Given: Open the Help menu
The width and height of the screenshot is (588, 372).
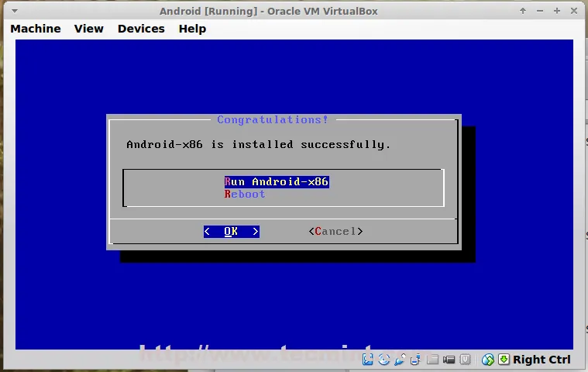Looking at the screenshot, I should 192,29.
